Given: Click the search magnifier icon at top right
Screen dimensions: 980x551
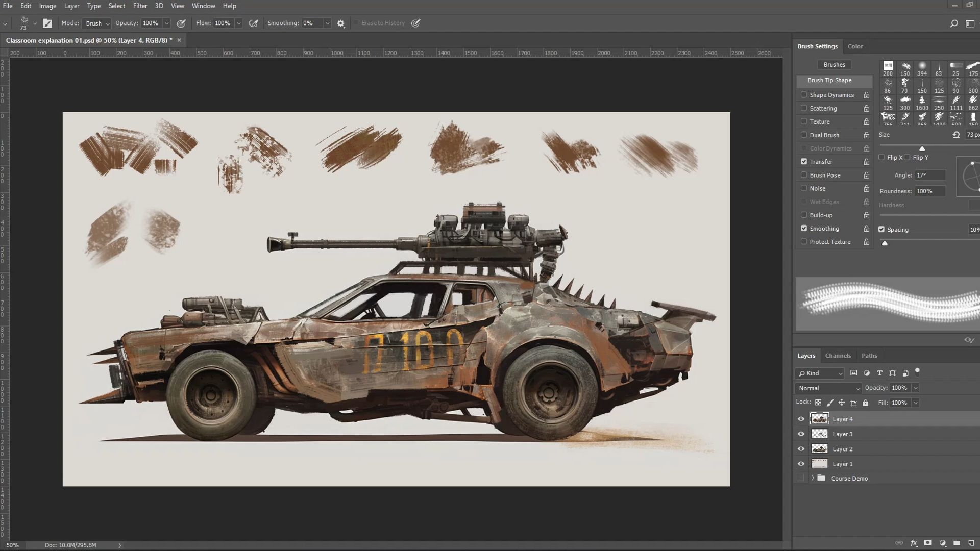Looking at the screenshot, I should 953,23.
